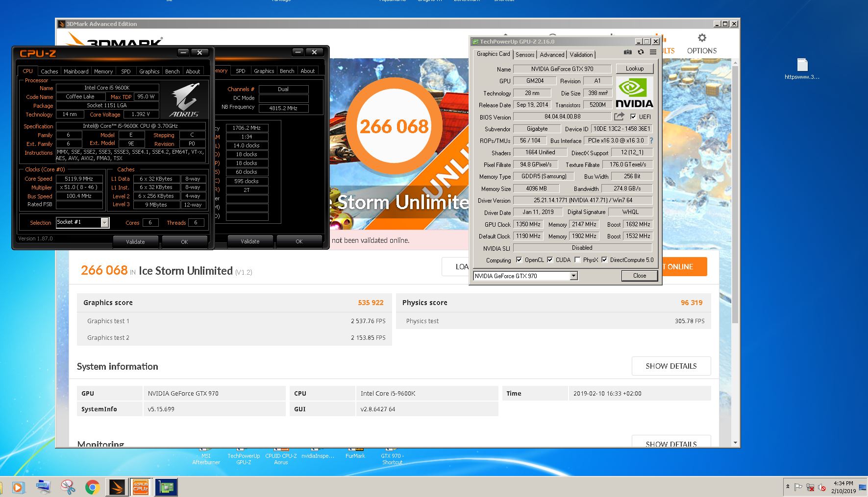
Task: Toggle the OpenCL checkbox
Action: (519, 260)
